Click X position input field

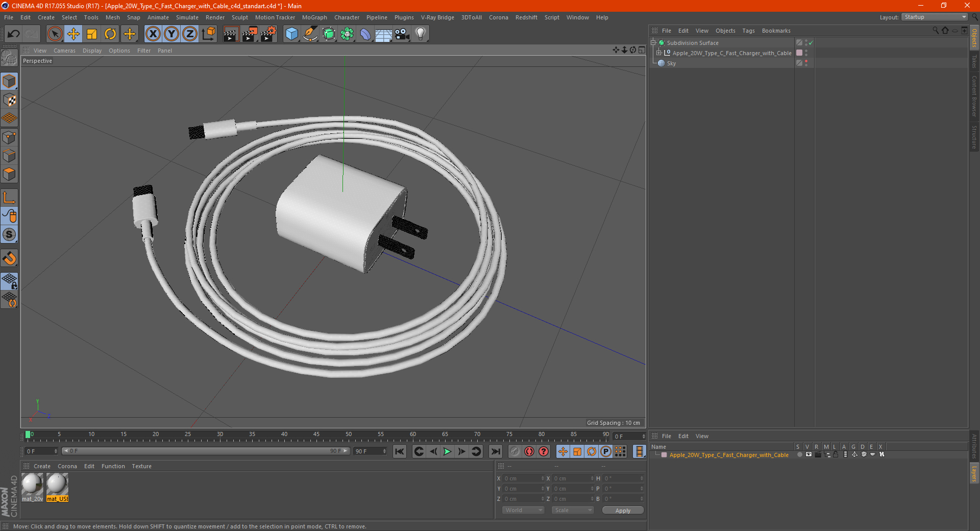[x=524, y=478]
